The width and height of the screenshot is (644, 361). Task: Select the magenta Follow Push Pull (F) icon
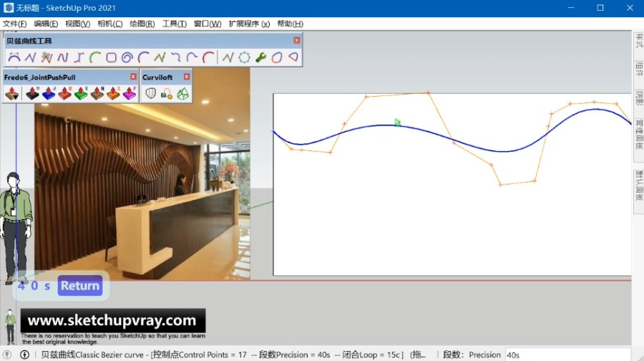(x=130, y=94)
